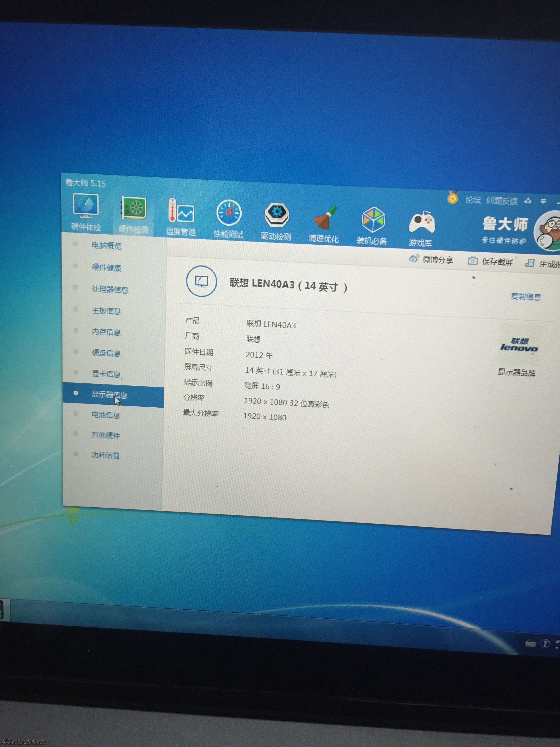Select the 硬件检测 hardware detection tab
This screenshot has height=747, width=560.
(x=133, y=215)
